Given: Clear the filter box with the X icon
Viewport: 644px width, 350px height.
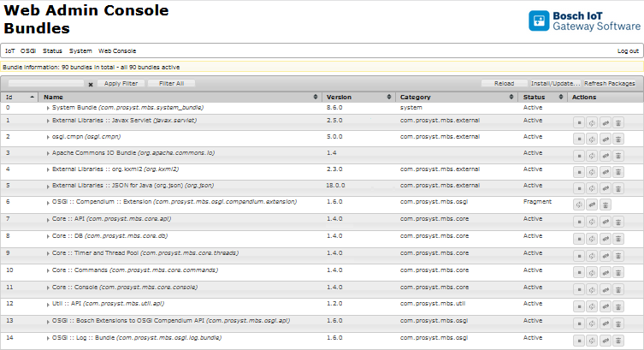Looking at the screenshot, I should tap(91, 84).
